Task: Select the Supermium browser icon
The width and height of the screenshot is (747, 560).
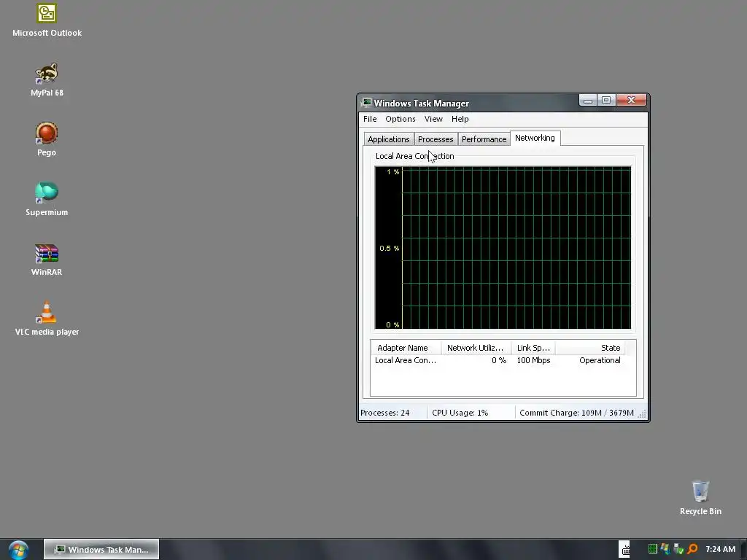Action: (47, 192)
